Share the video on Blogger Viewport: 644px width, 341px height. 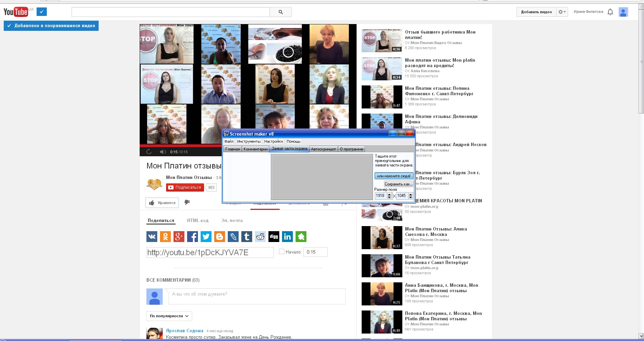point(220,237)
